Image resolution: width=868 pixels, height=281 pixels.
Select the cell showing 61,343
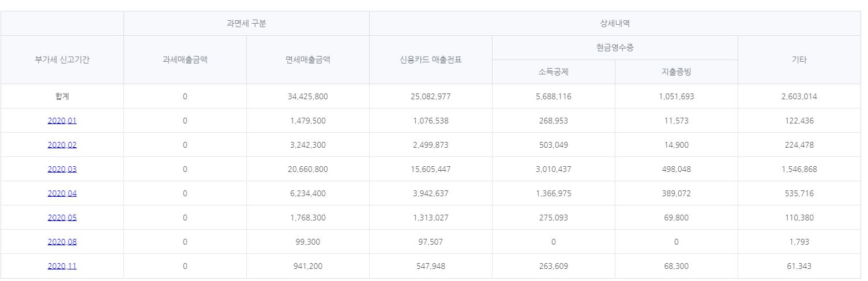[x=799, y=266]
